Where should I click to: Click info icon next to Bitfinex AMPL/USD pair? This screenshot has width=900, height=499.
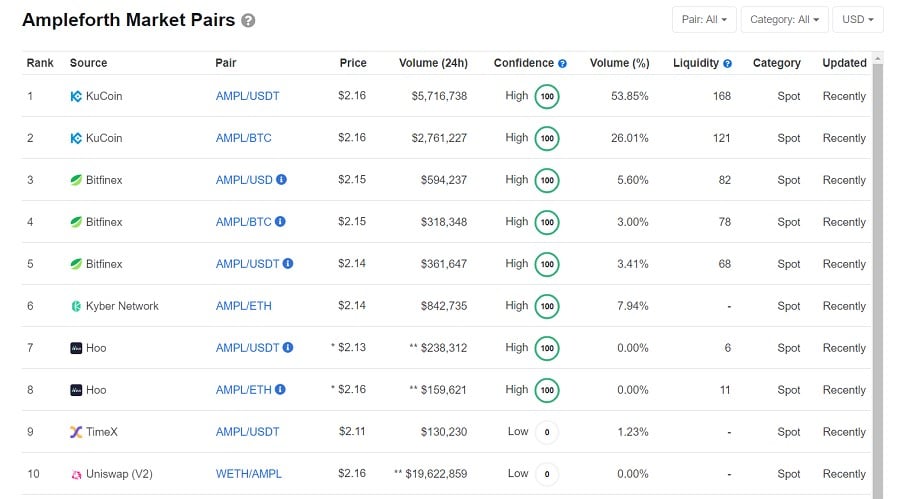(x=281, y=180)
